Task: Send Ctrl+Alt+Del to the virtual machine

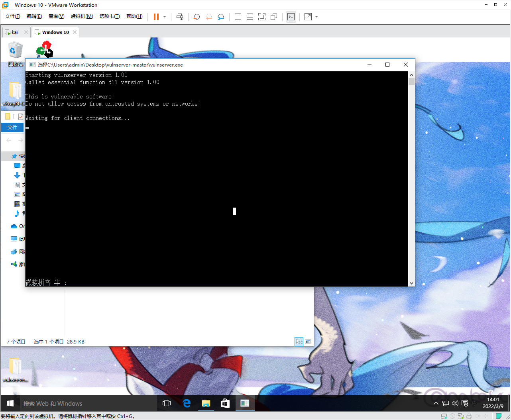Action: [180, 17]
